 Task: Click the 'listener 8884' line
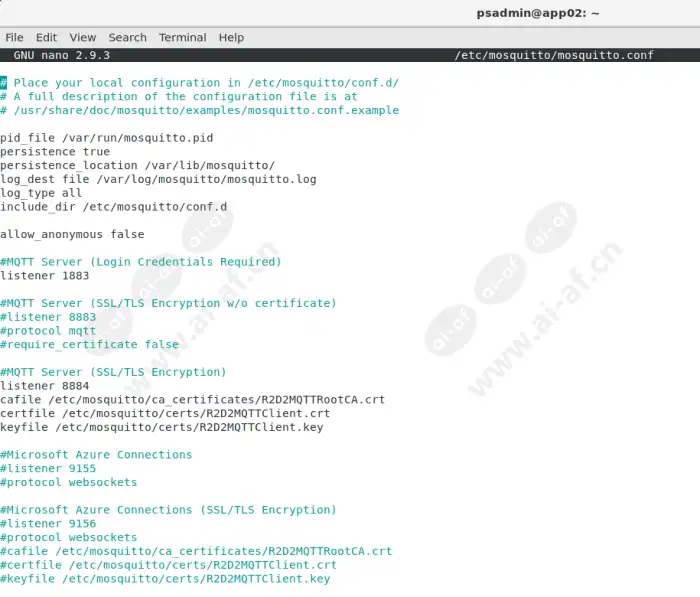45,386
